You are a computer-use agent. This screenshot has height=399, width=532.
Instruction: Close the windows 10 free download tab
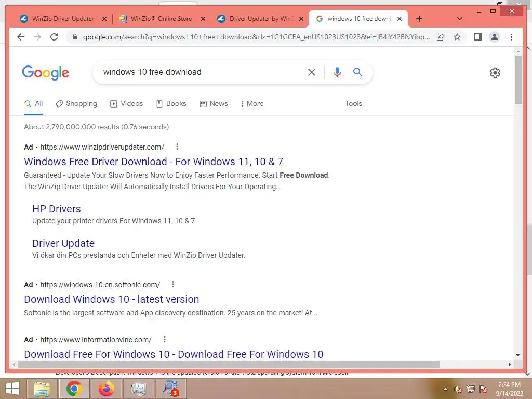click(400, 19)
